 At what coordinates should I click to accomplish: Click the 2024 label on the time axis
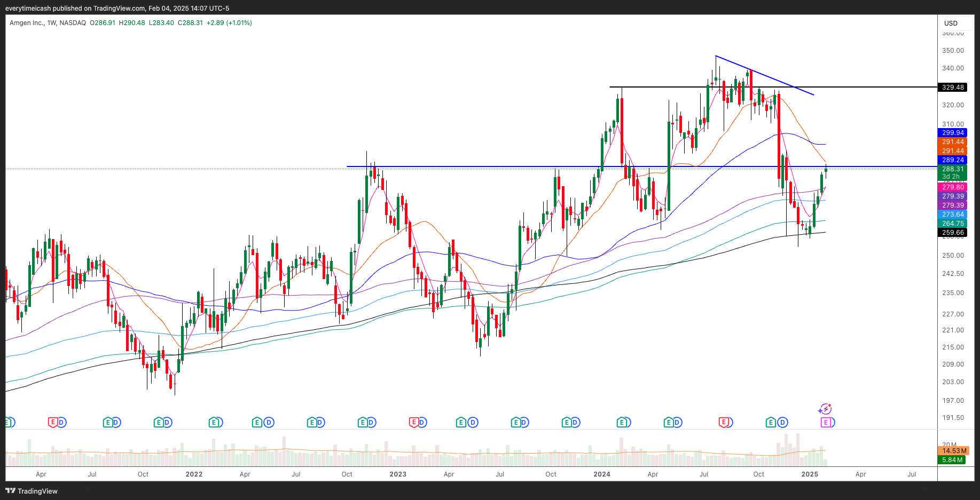click(602, 474)
